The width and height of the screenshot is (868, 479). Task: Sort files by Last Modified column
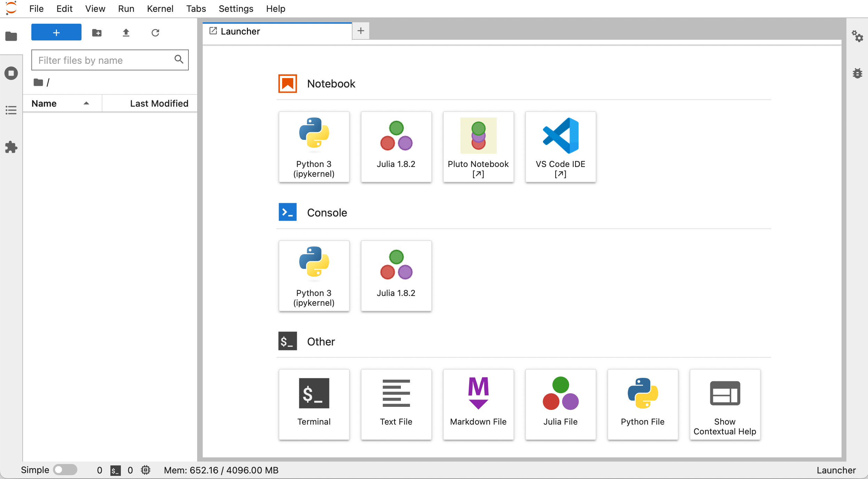click(150, 104)
